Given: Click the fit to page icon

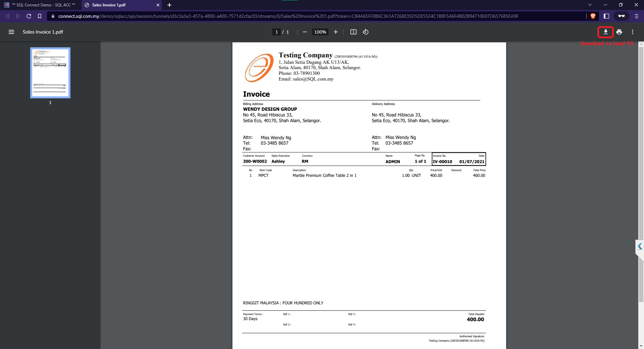Looking at the screenshot, I should (x=353, y=32).
